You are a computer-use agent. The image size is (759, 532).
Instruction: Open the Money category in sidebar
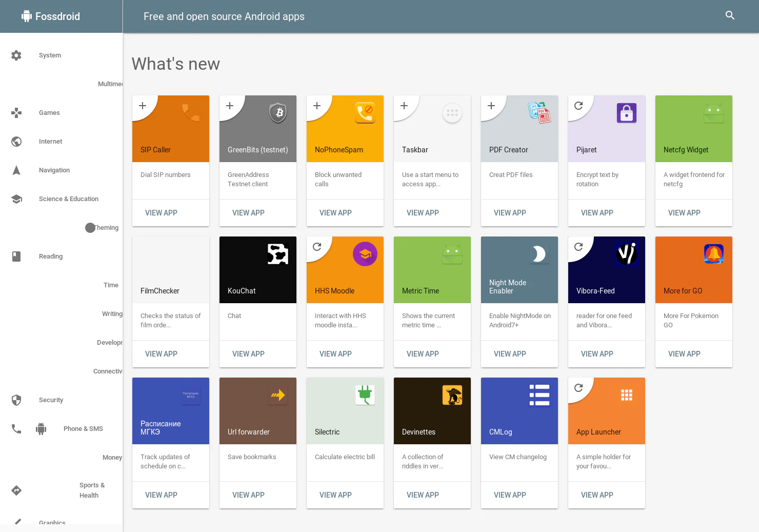(x=112, y=458)
